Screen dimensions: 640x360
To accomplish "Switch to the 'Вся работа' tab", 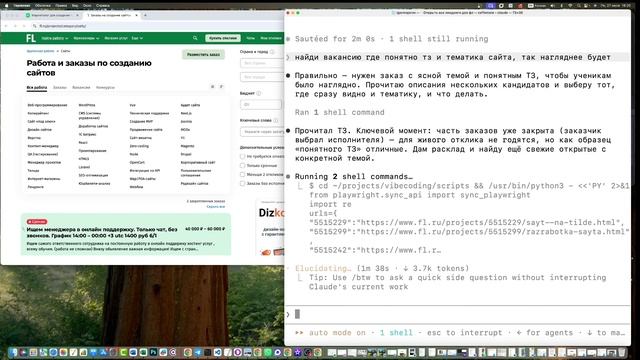I will tap(37, 87).
